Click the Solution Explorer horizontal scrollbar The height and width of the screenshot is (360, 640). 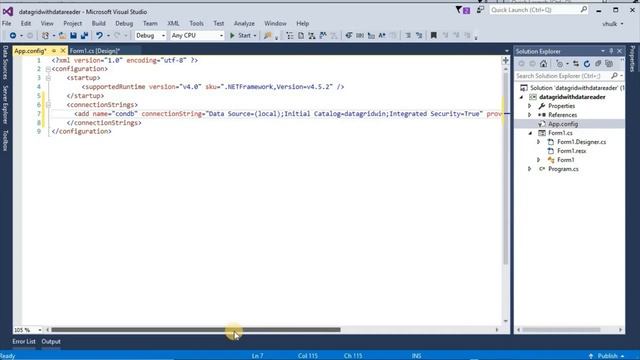(561, 330)
